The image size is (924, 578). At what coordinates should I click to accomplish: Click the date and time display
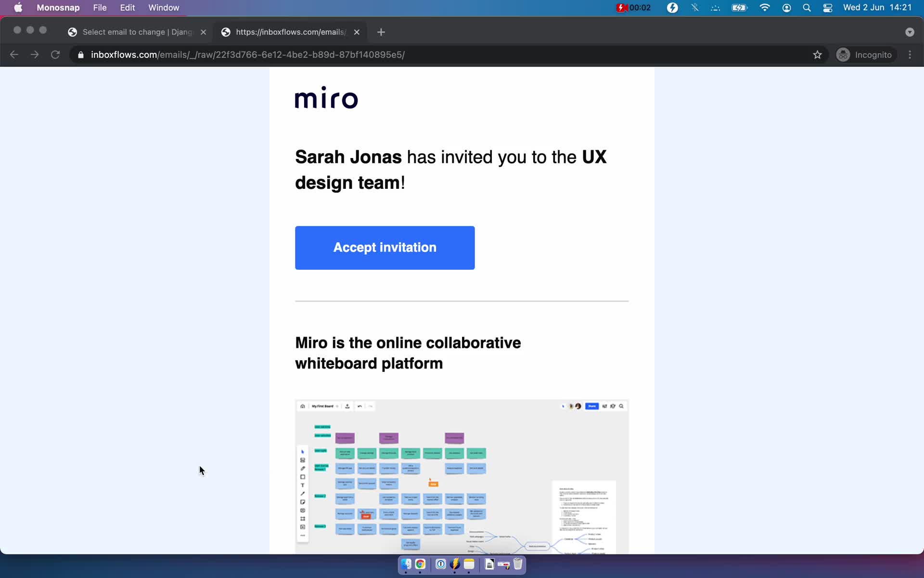[877, 8]
